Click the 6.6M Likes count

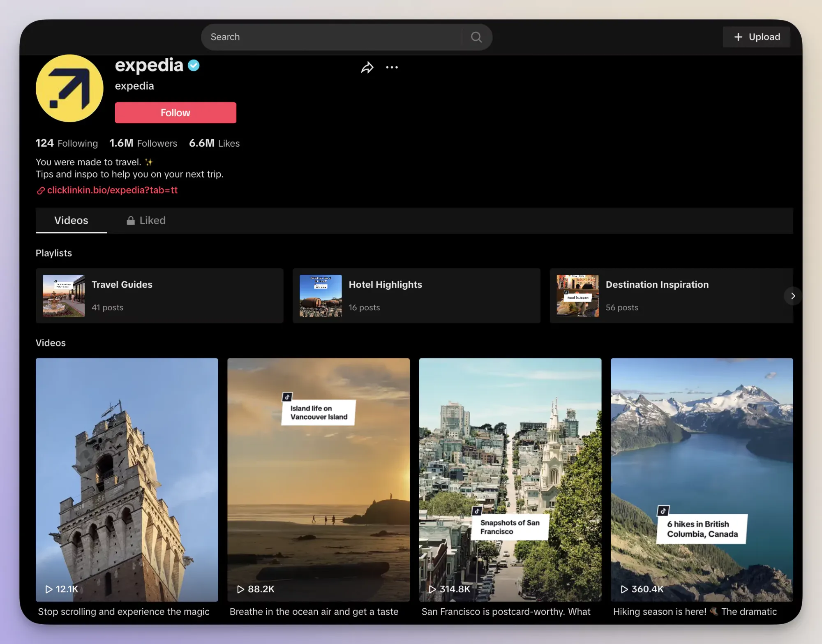[x=214, y=143]
